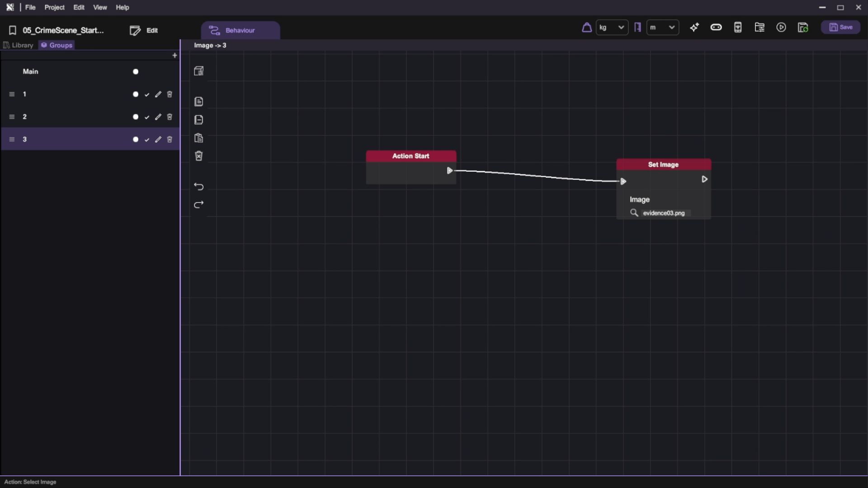The image size is (868, 488).
Task: Open the mobile device preview icon
Action: pos(738,28)
